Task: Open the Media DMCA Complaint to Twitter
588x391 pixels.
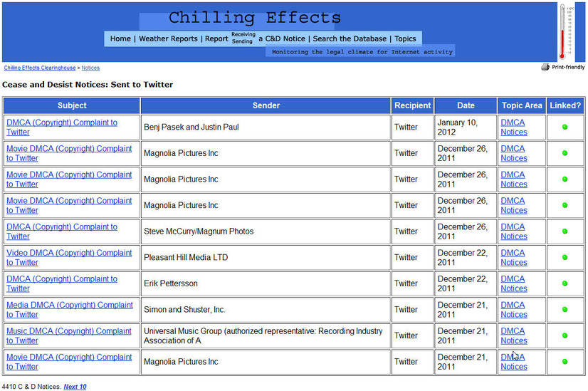Action: pyautogui.click(x=70, y=310)
